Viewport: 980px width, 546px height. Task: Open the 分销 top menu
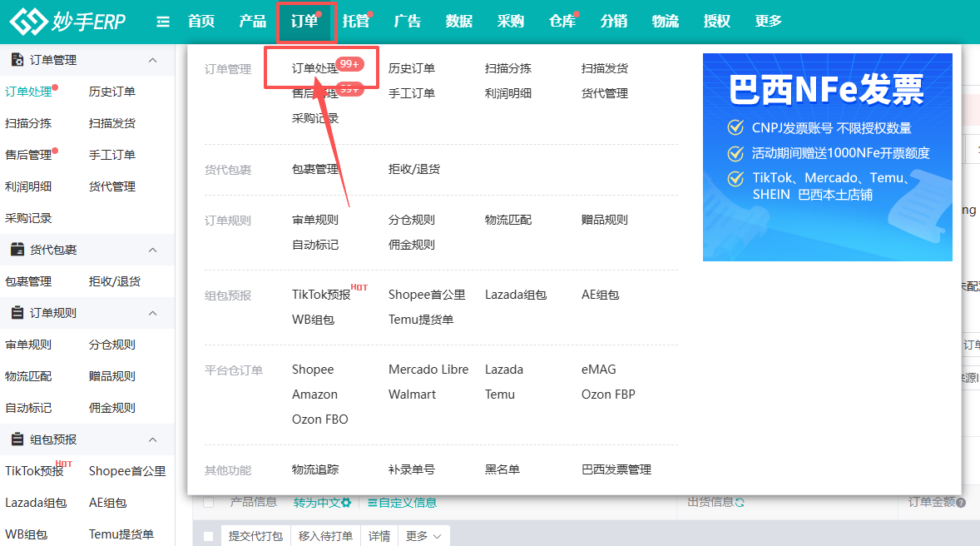(x=614, y=22)
